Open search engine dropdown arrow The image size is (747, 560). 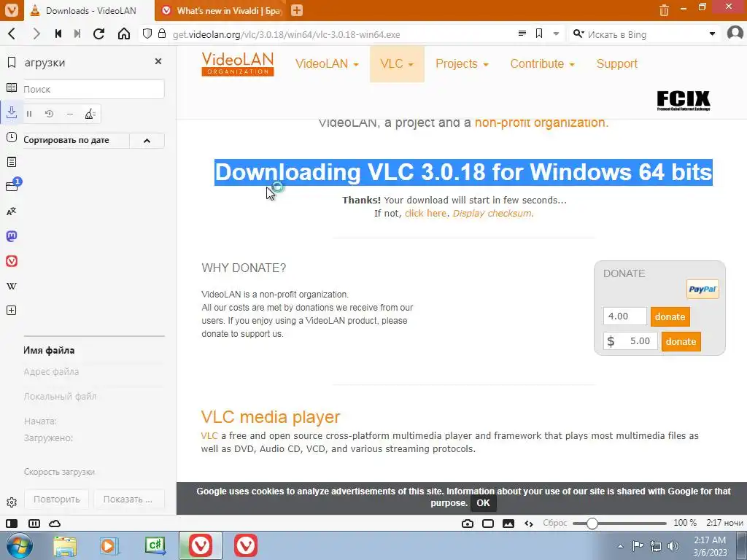pos(712,34)
